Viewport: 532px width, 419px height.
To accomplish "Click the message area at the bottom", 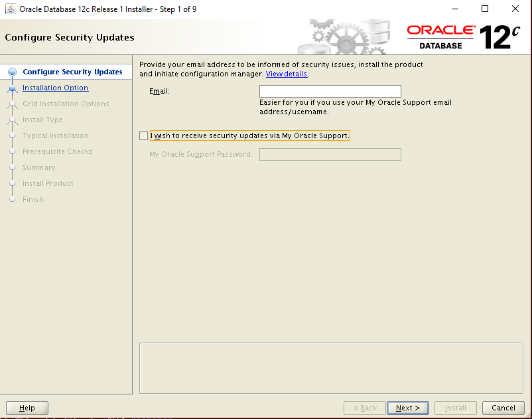I will pyautogui.click(x=331, y=368).
